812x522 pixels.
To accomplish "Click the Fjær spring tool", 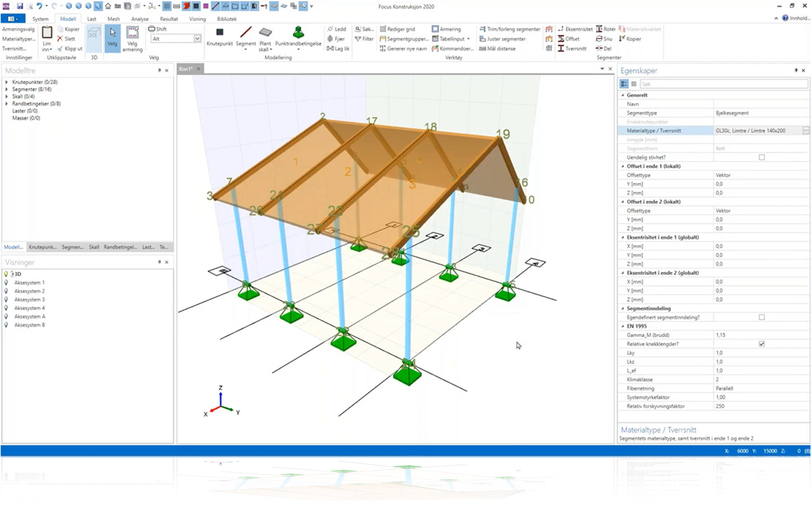I will 336,39.
